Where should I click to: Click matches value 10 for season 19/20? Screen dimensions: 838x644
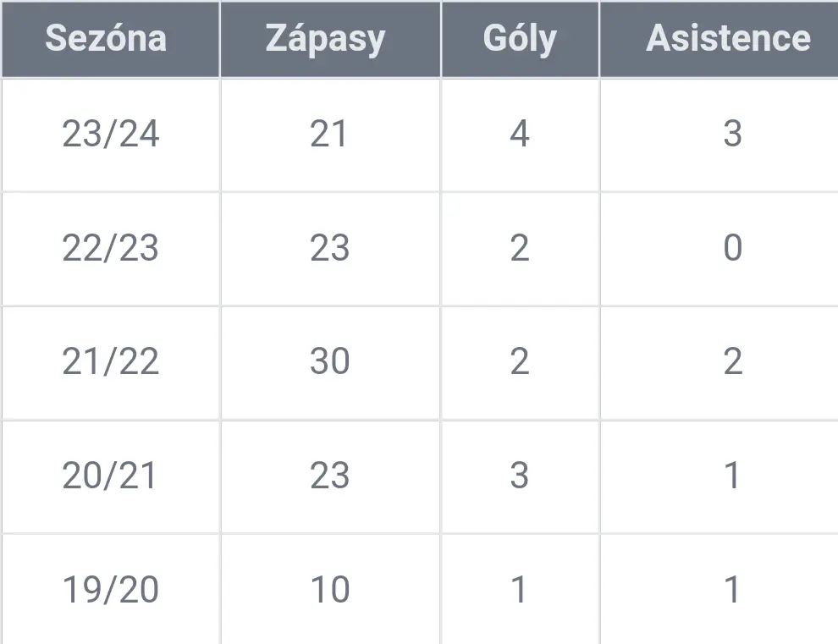tap(330, 590)
